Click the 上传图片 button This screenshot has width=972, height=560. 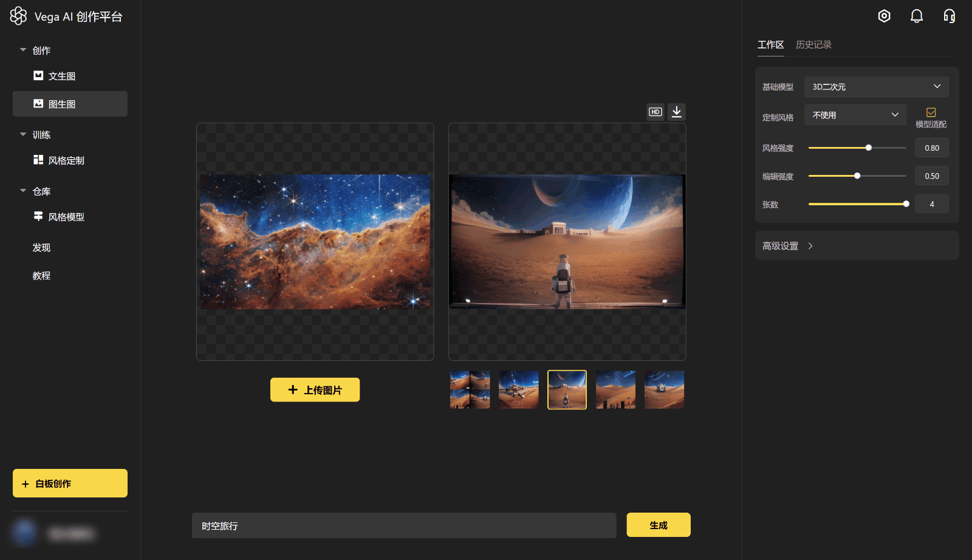(x=315, y=390)
